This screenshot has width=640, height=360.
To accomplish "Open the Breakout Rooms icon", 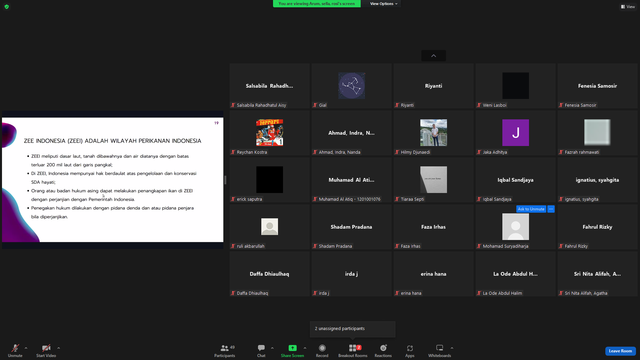I will [353, 348].
